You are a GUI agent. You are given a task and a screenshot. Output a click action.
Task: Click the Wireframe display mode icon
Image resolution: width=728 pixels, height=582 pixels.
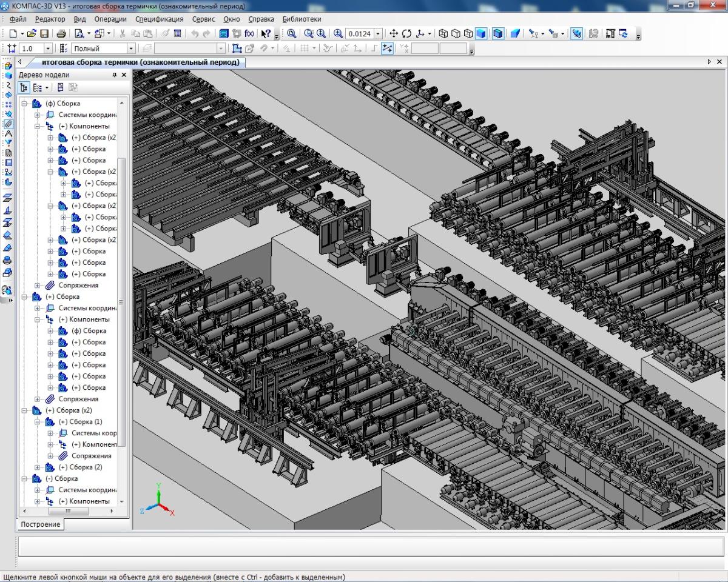[x=443, y=34]
